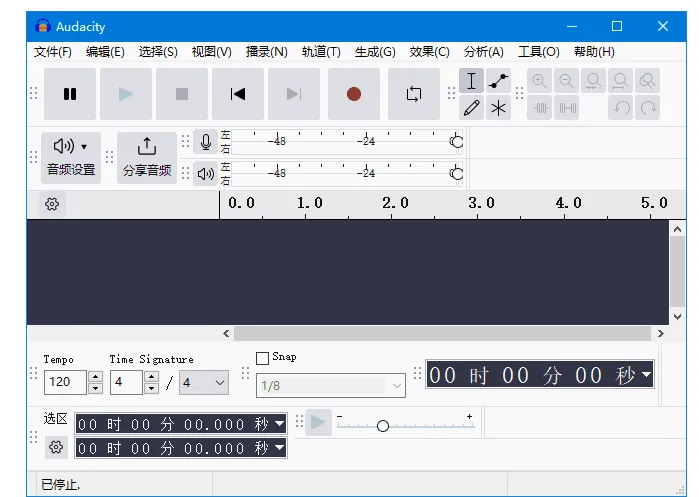The image size is (699, 497).
Task: Decrease the Time Signature upper number
Action: (152, 388)
